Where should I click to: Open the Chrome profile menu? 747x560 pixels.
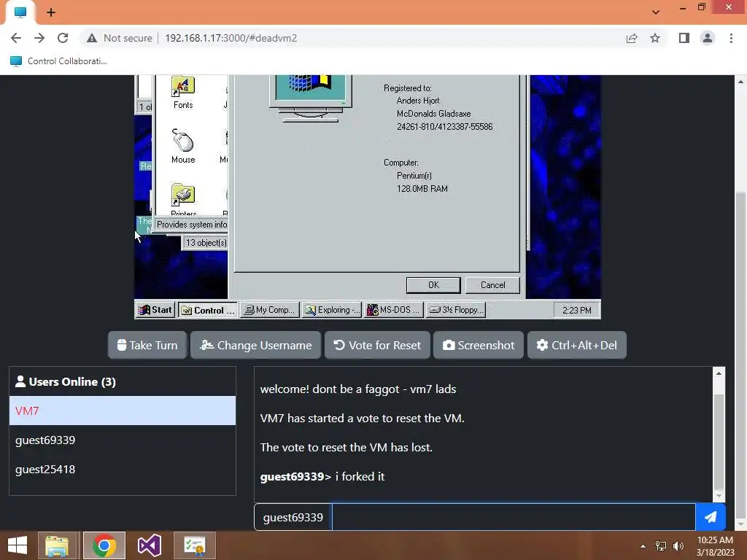(708, 38)
